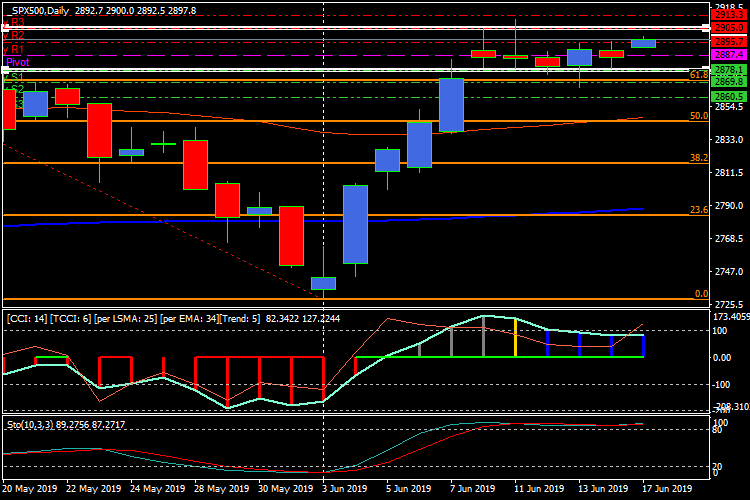Click the 20 May 2019 date label

point(30,489)
